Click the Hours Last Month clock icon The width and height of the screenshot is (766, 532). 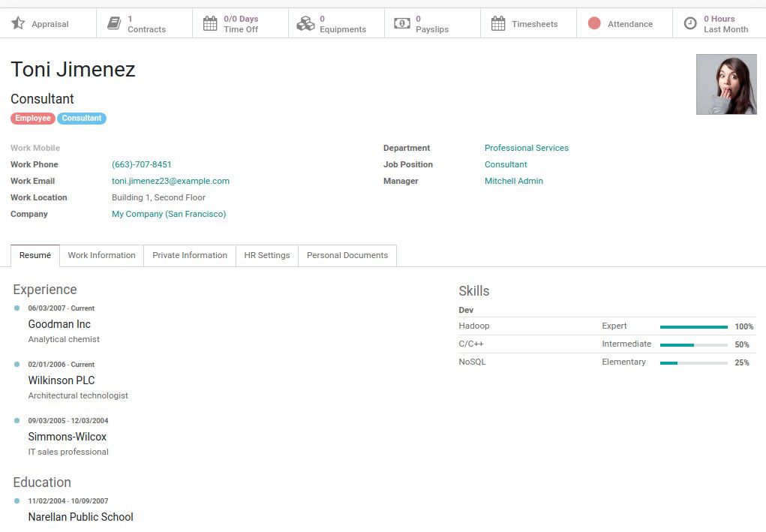coord(690,23)
